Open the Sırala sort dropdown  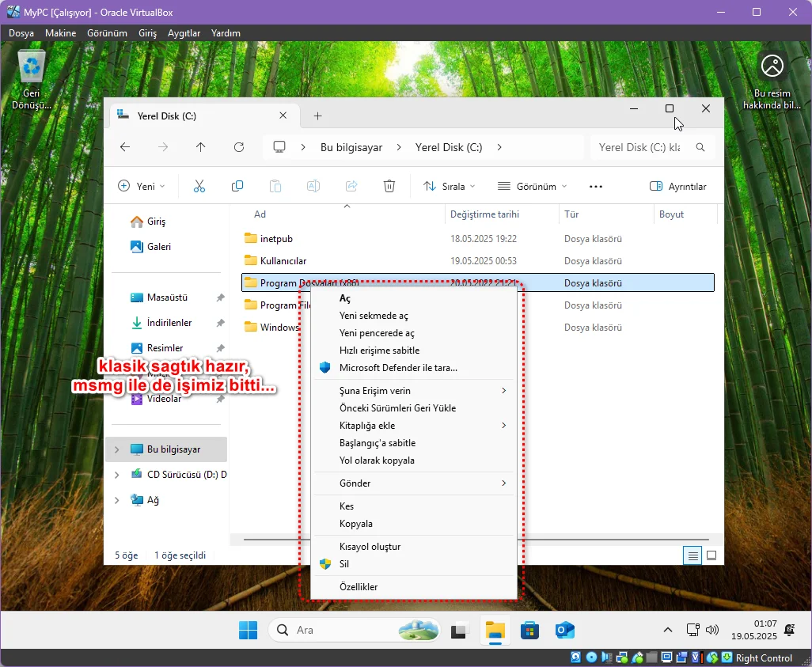pyautogui.click(x=449, y=187)
